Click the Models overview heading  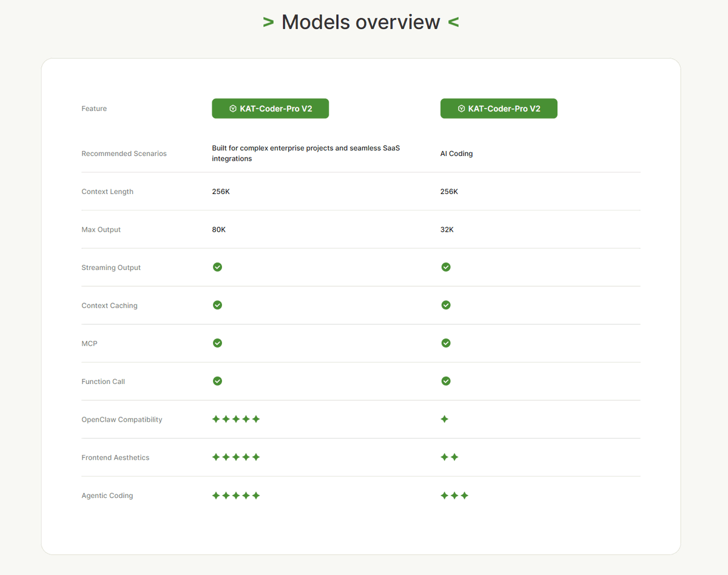click(361, 22)
